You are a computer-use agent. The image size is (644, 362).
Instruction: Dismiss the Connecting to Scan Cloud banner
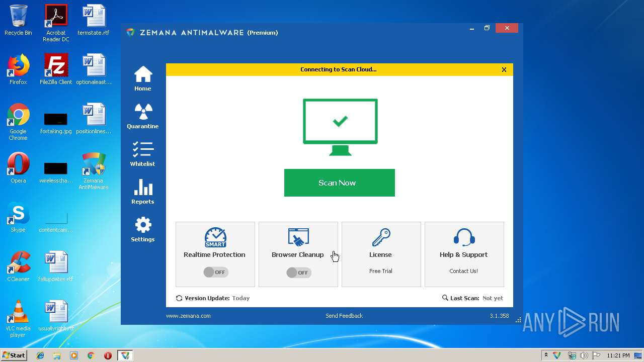504,69
